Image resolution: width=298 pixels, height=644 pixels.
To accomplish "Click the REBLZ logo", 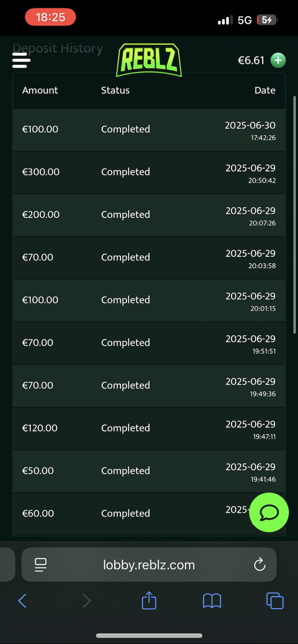I will [x=149, y=60].
